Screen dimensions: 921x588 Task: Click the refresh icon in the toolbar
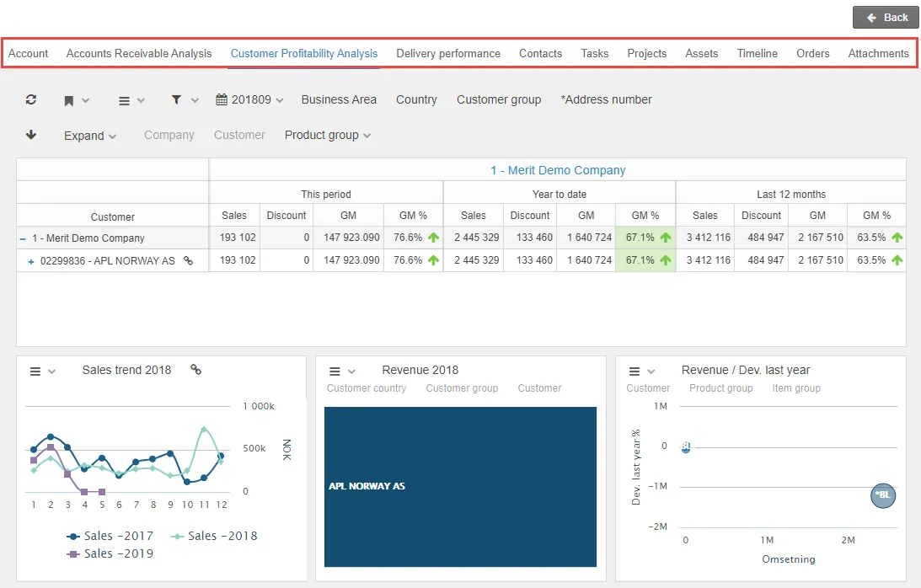coord(31,99)
